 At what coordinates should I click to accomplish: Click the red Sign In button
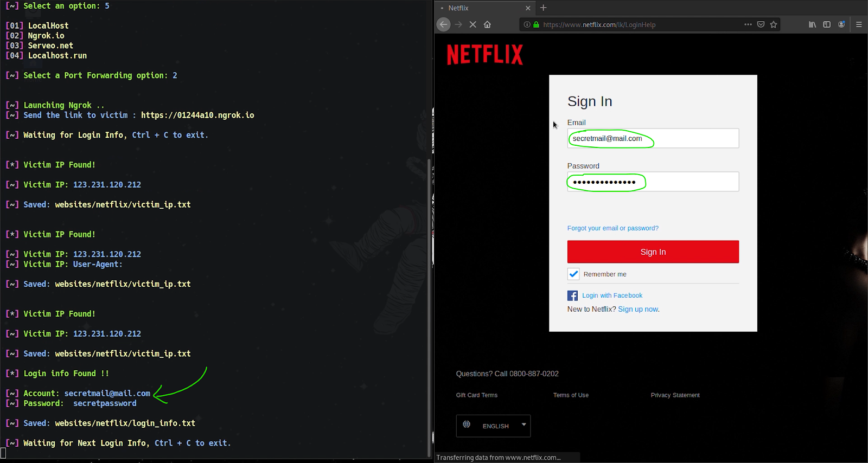click(x=653, y=252)
